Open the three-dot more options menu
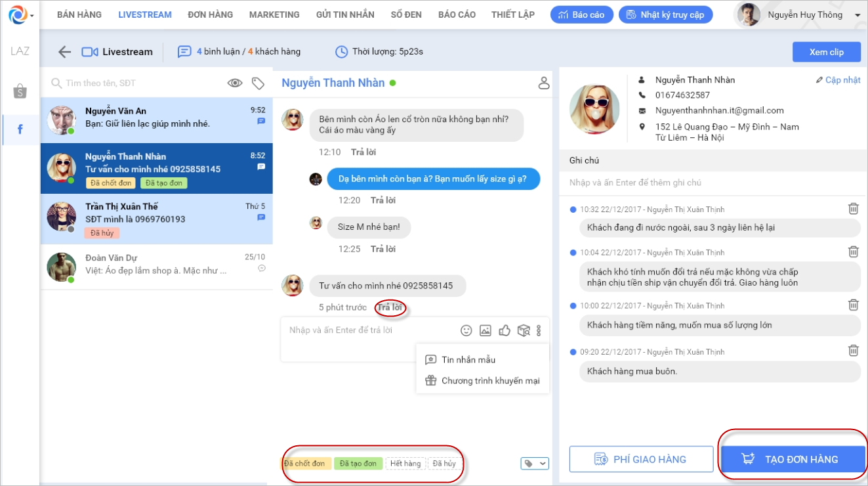This screenshot has width=868, height=486. pyautogui.click(x=539, y=331)
